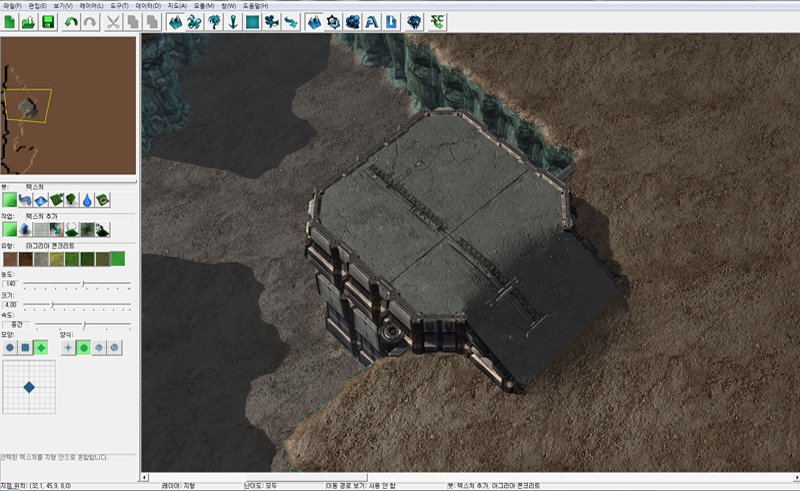Screen dimensions: 800x491
Task: Click the Paste icon left of the mountain icon
Action: pos(152,22)
